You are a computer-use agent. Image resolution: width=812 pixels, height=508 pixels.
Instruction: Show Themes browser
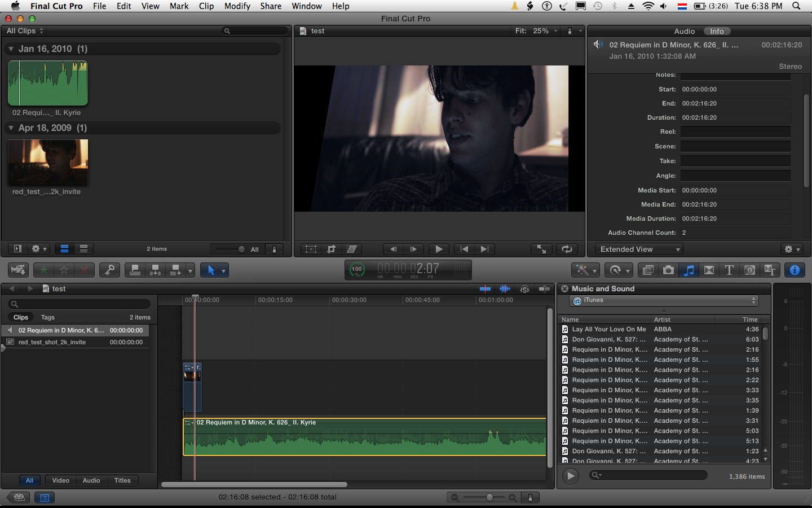[770, 270]
